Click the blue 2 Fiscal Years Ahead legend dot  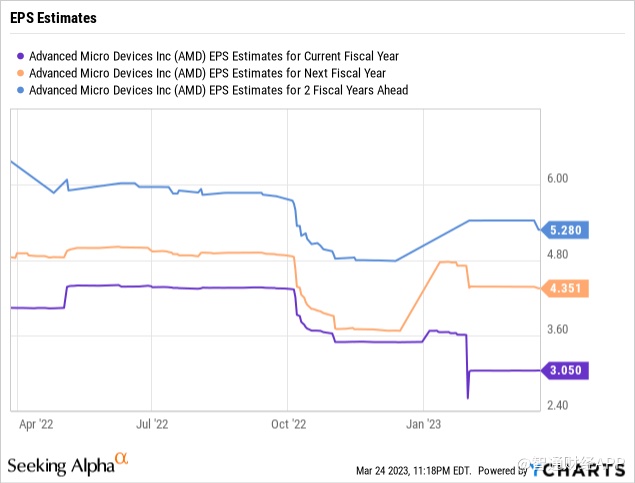22,90
